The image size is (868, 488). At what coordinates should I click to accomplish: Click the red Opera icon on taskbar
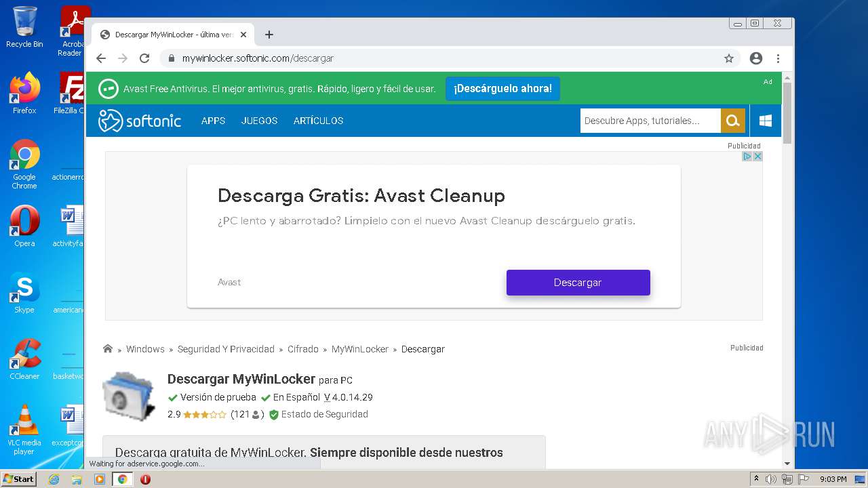coord(145,479)
